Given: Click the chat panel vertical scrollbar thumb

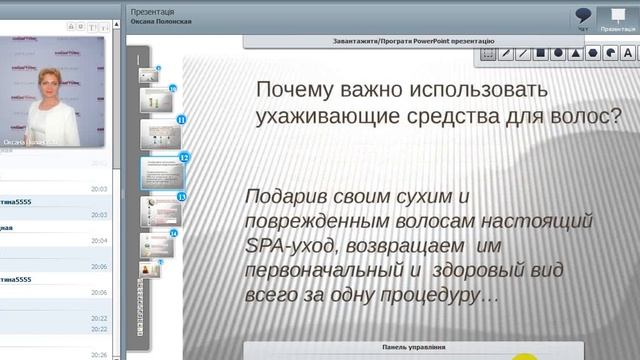Looking at the screenshot, I should point(116,98).
